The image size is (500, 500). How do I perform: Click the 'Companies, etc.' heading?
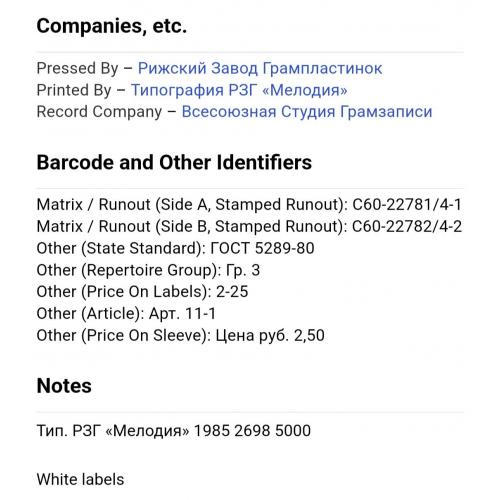click(x=112, y=26)
